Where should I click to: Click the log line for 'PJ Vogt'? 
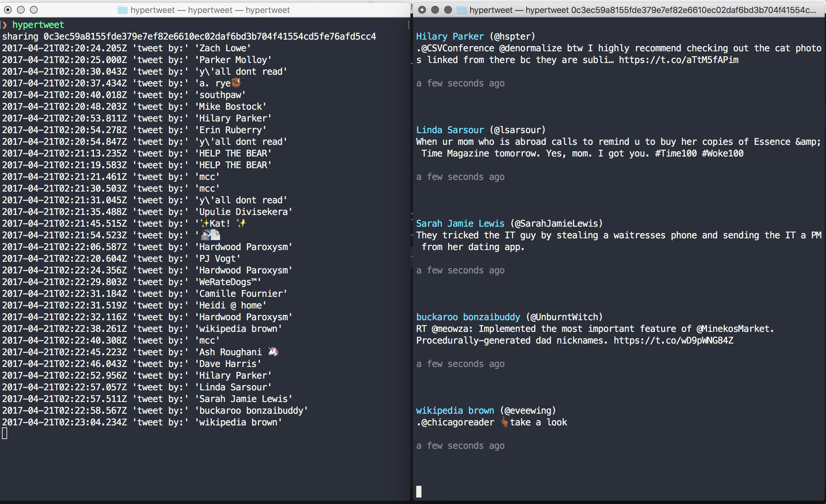point(121,258)
